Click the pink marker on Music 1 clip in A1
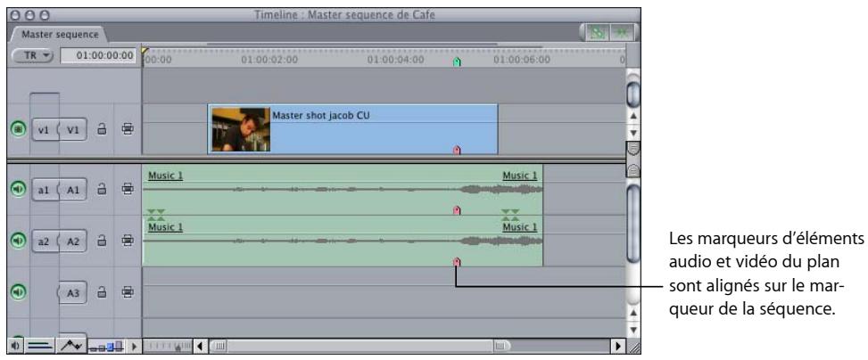The height and width of the screenshot is (360, 868). pyautogui.click(x=457, y=210)
